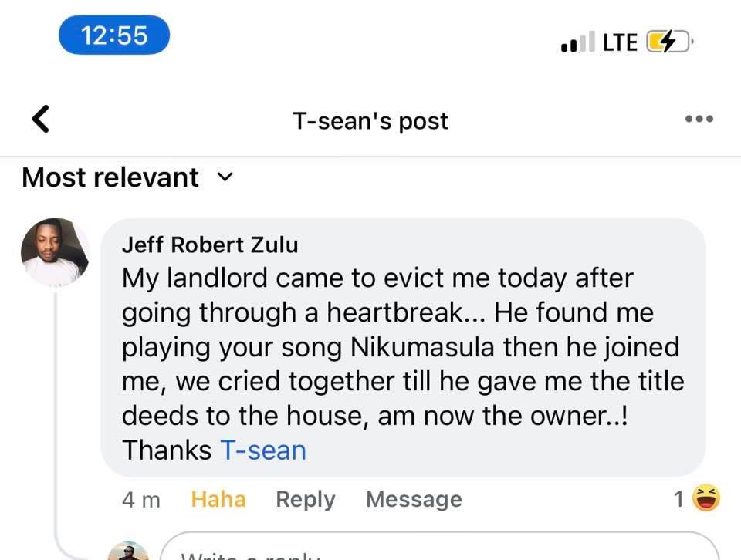This screenshot has width=741, height=560.
Task: Tap the 4 m comment timestamp
Action: [141, 499]
